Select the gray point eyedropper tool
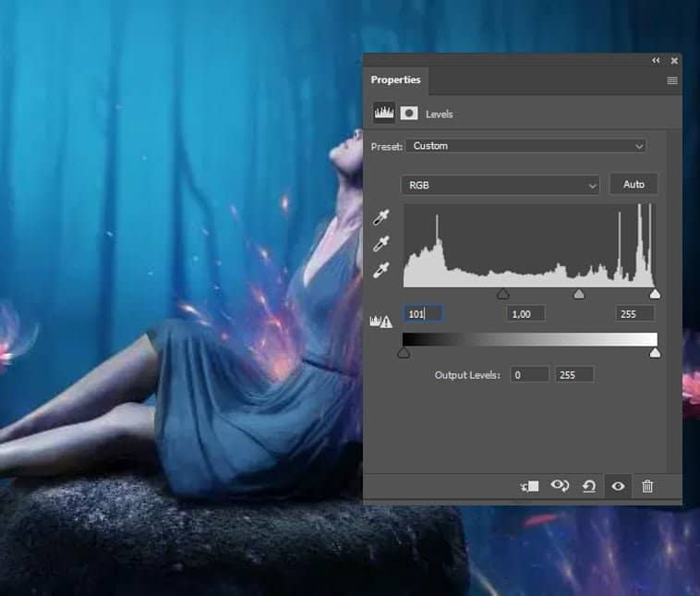This screenshot has height=596, width=700. pos(381,244)
